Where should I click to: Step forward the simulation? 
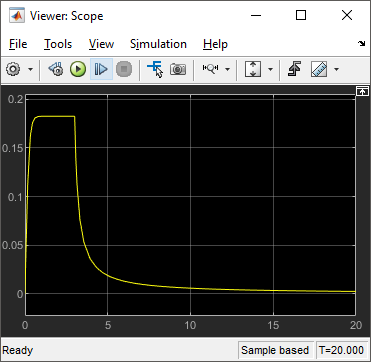pyautogui.click(x=101, y=69)
